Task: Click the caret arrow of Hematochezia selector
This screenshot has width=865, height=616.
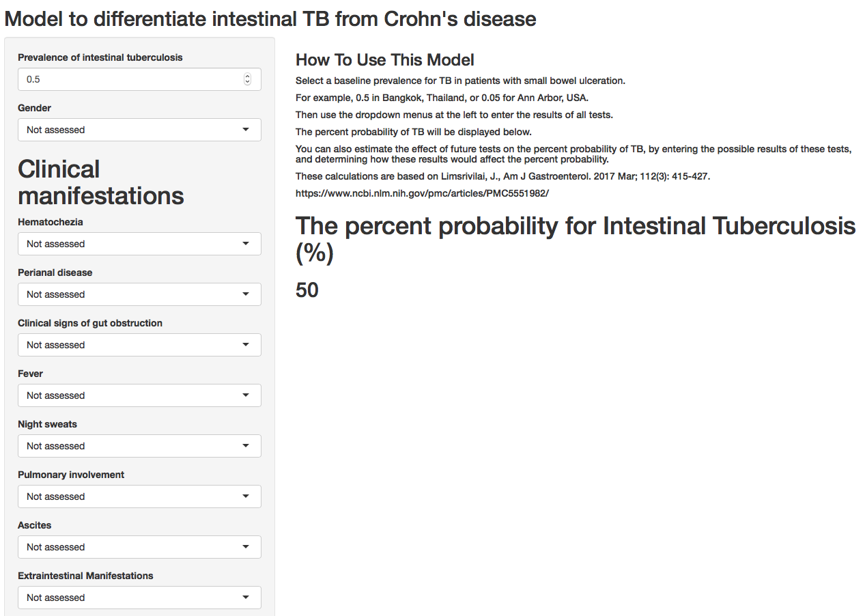Action: (246, 244)
